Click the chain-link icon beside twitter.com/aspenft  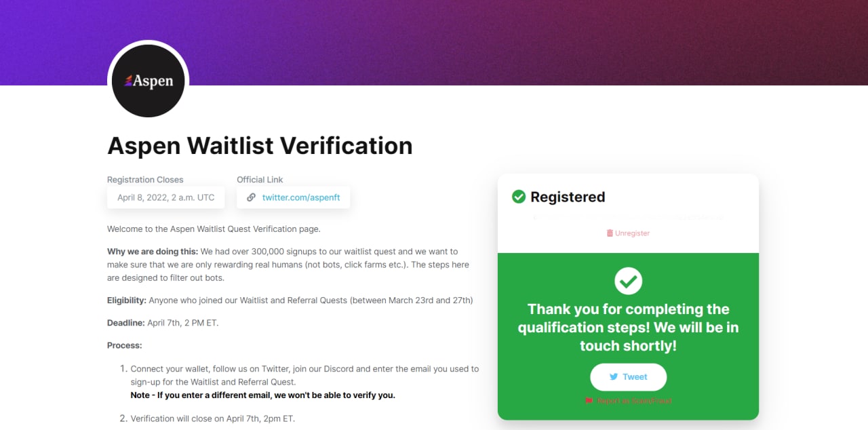coord(251,197)
